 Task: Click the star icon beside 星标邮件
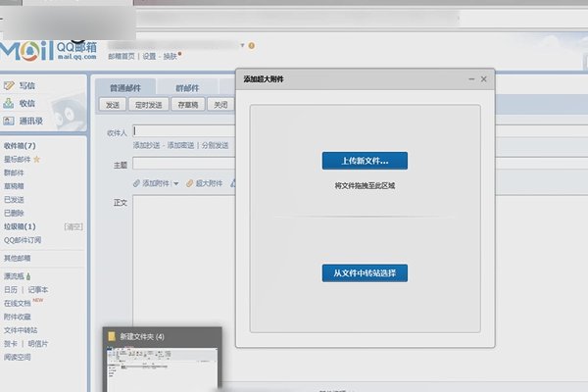[37, 160]
